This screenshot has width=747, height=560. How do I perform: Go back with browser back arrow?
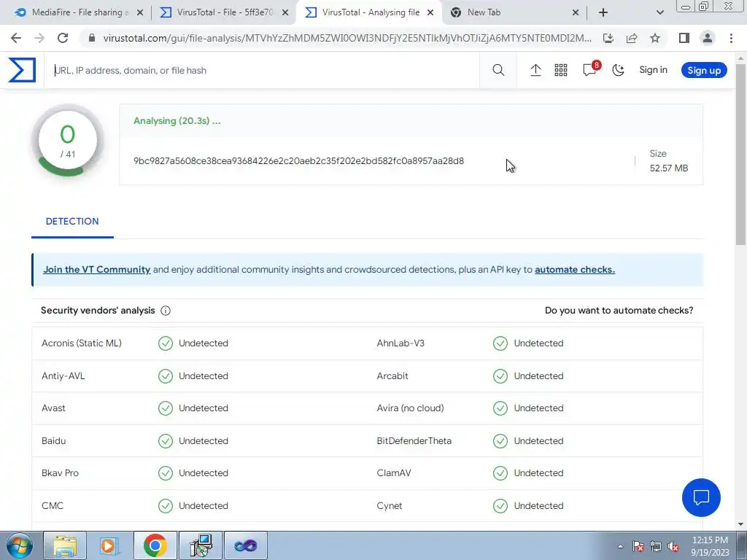pyautogui.click(x=16, y=38)
